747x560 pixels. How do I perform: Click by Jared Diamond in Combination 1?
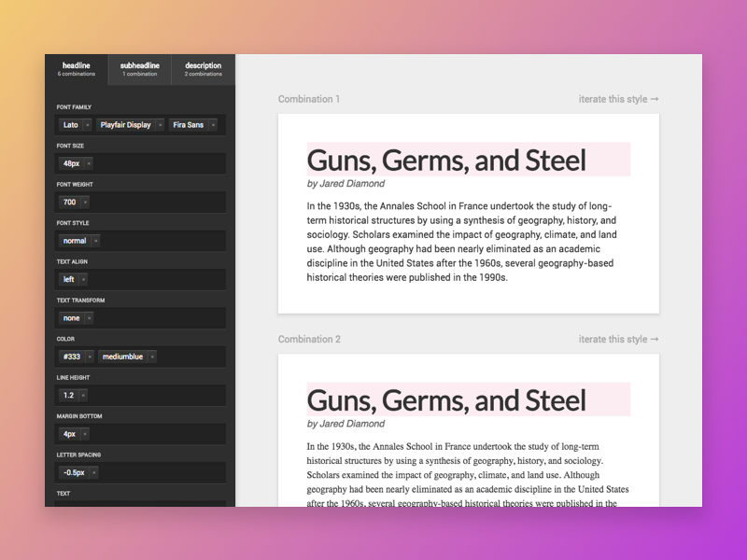(345, 184)
